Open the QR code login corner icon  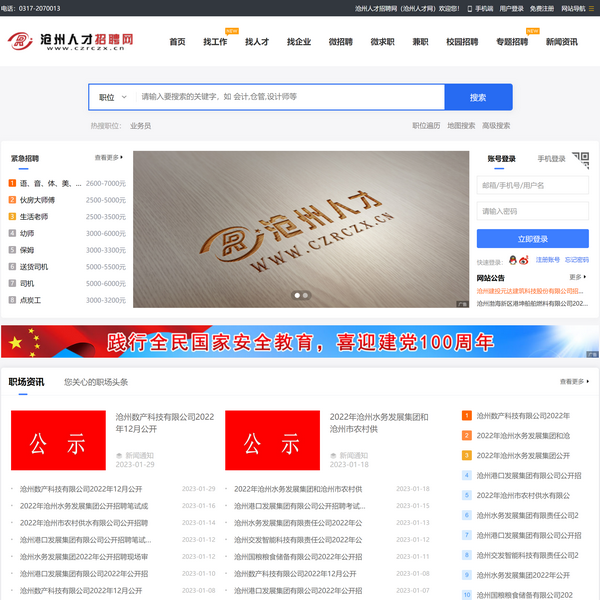click(x=581, y=159)
